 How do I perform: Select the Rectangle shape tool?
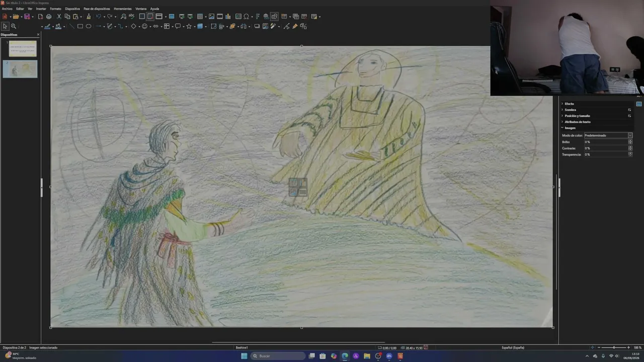(80, 26)
